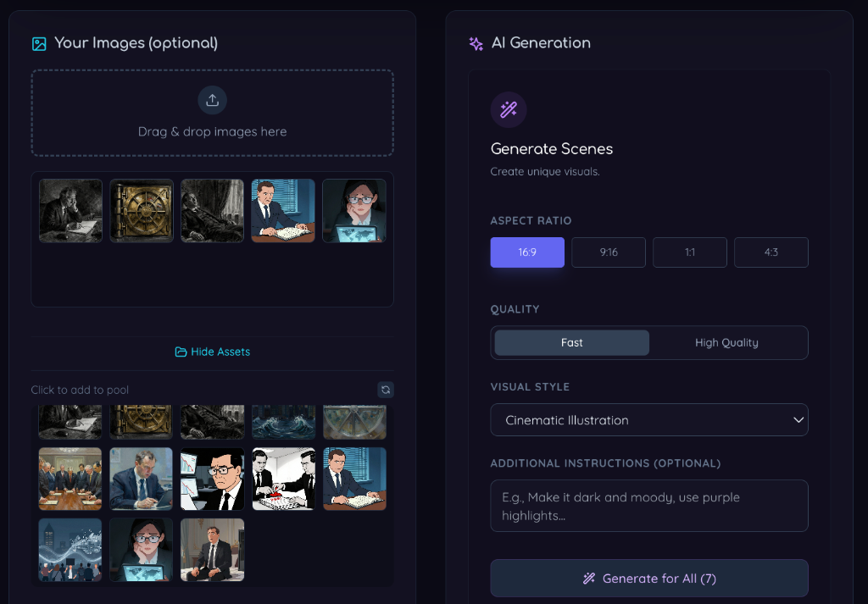Click the VISUAL STYLE label

click(530, 386)
